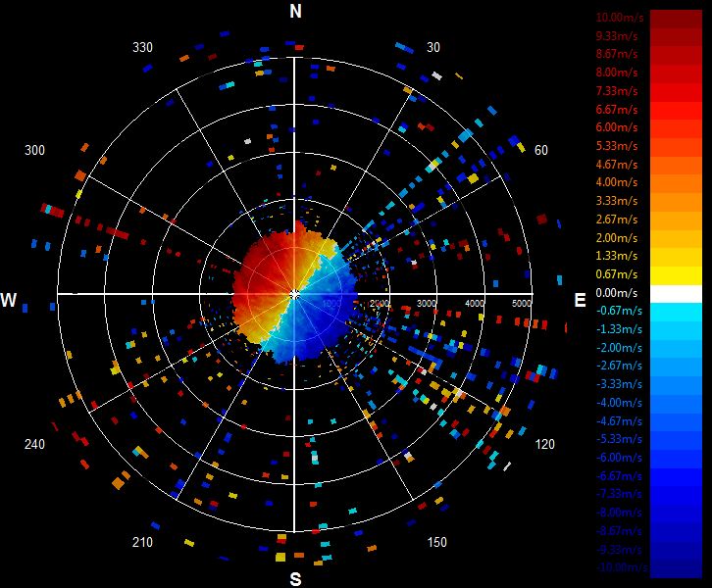712x588 pixels.
Task: Click the 6.00m/s legend label
Action: [617, 127]
